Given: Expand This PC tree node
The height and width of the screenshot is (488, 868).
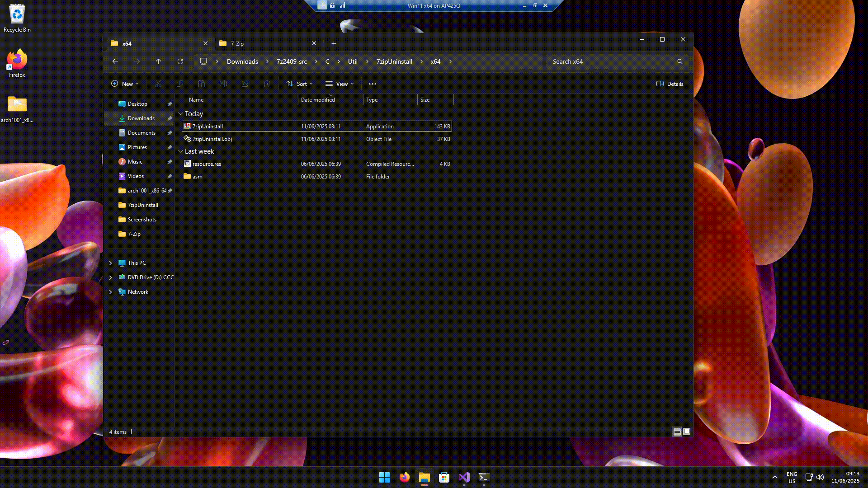Looking at the screenshot, I should tap(110, 263).
